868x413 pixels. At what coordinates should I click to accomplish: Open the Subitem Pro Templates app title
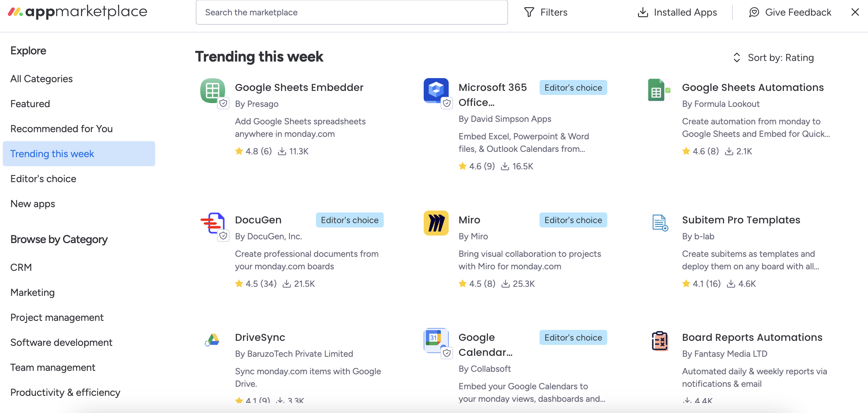pyautogui.click(x=741, y=220)
